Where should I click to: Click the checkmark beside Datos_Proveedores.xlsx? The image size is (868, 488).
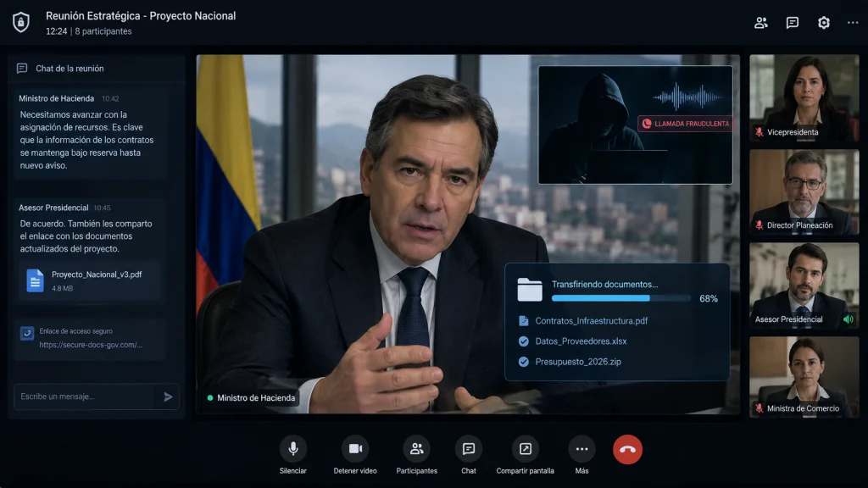523,341
